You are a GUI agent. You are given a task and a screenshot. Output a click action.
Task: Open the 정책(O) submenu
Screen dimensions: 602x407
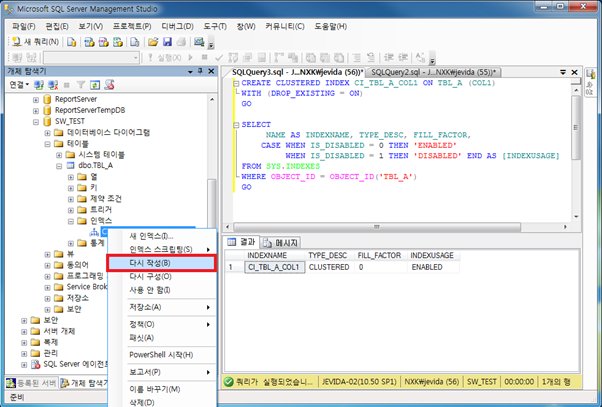(162, 324)
